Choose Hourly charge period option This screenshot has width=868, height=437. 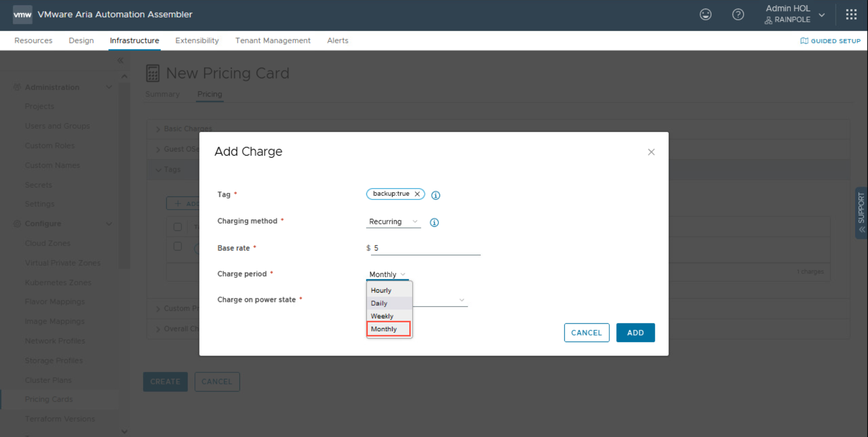[x=381, y=290]
